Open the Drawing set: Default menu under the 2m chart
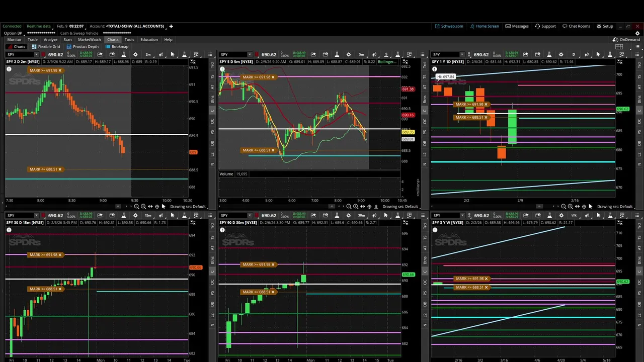 [x=188, y=207]
